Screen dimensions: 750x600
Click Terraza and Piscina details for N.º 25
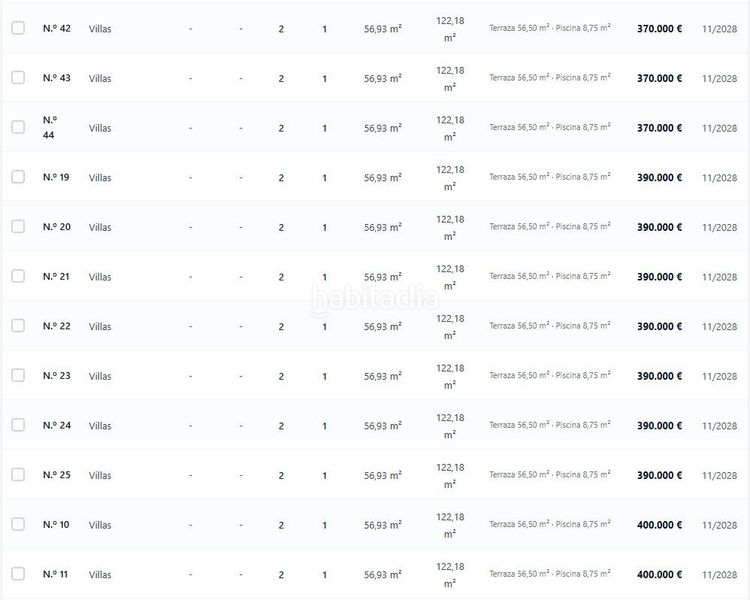coord(550,475)
